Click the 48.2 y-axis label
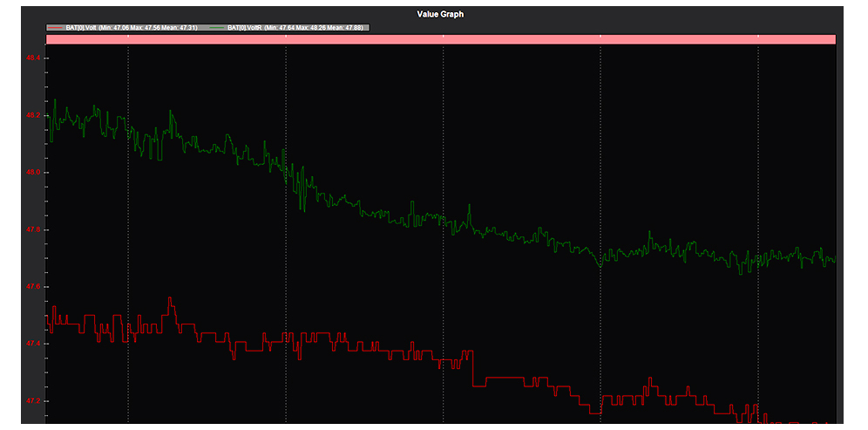This screenshot has width=868, height=430. (x=33, y=116)
